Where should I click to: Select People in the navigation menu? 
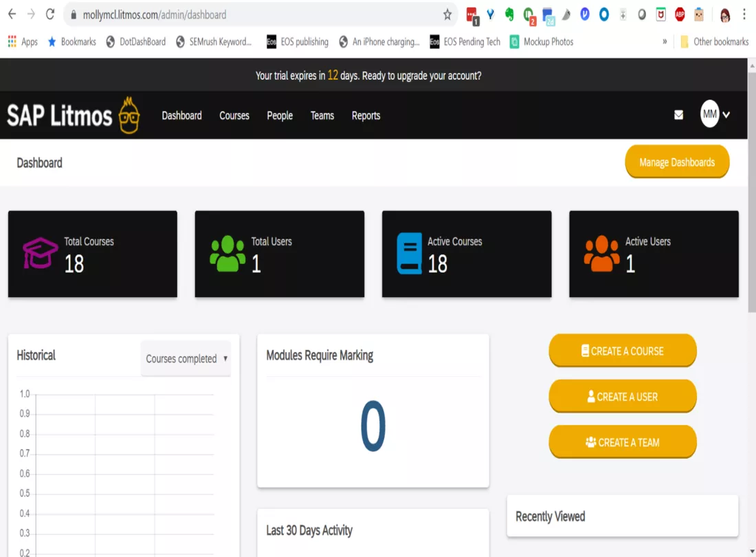280,116
